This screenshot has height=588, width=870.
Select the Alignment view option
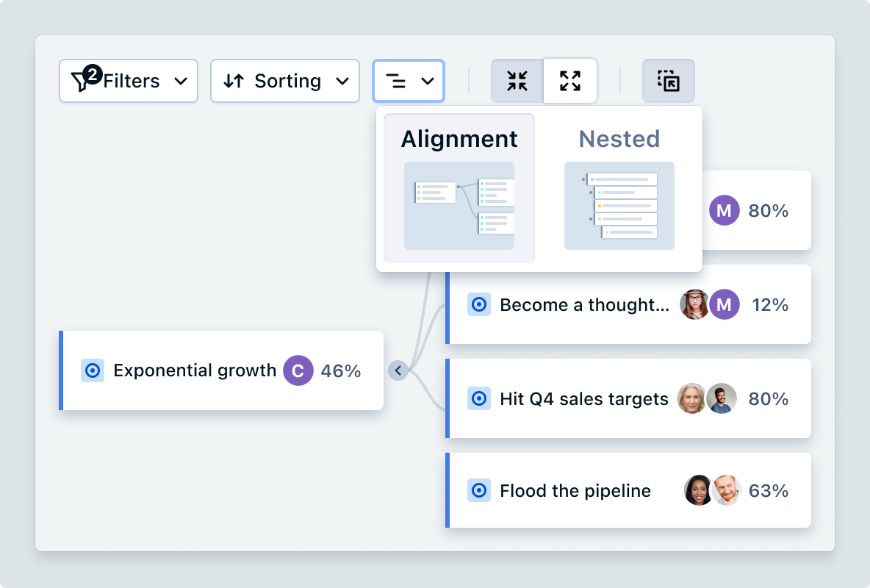459,139
